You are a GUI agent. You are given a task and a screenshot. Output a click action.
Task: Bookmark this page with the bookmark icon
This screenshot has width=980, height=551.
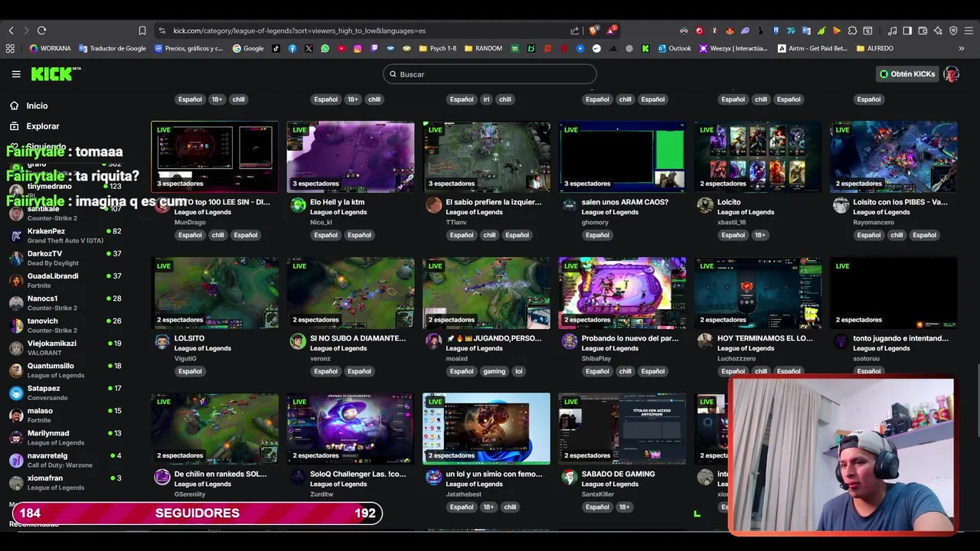[142, 31]
